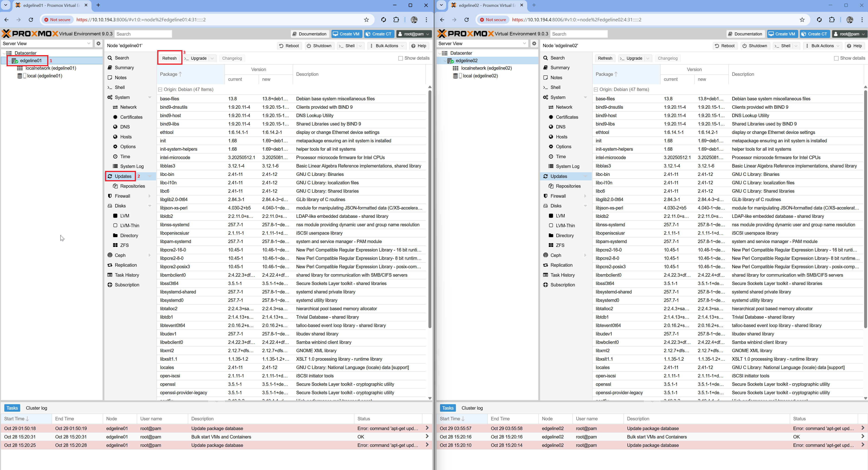The width and height of the screenshot is (868, 470).
Task: Select the edgeline02 node in the tree
Action: tap(466, 61)
